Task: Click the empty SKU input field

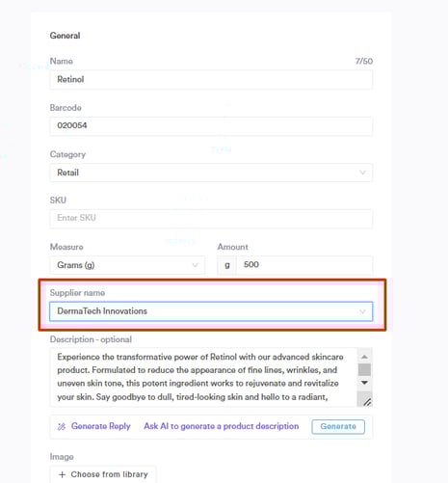Action: tap(211, 218)
